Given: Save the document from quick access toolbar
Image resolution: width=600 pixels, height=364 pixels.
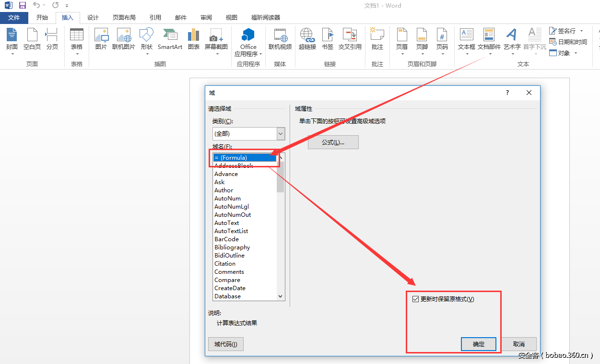Looking at the screenshot, I should point(23,5).
